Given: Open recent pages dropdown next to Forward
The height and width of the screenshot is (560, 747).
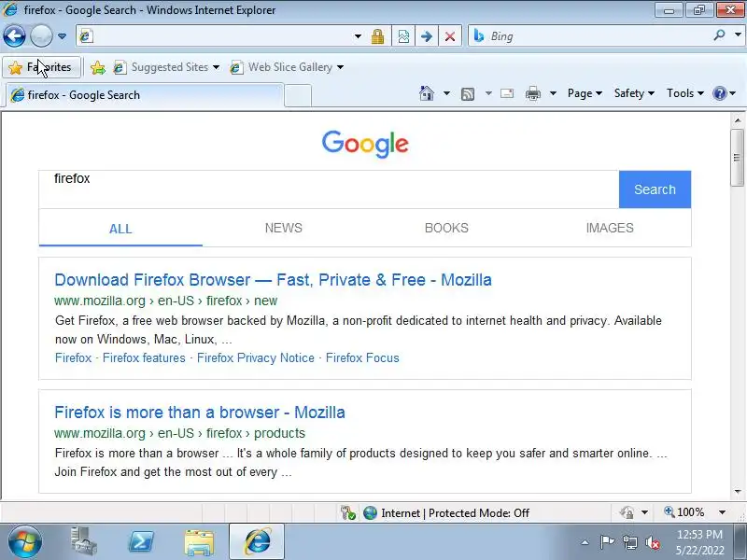Looking at the screenshot, I should tap(62, 36).
